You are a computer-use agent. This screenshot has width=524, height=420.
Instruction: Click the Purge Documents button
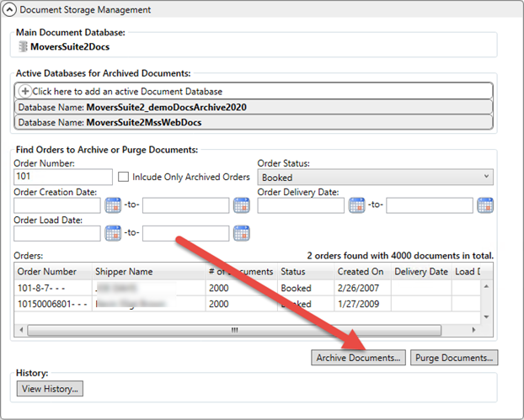pyautogui.click(x=455, y=358)
